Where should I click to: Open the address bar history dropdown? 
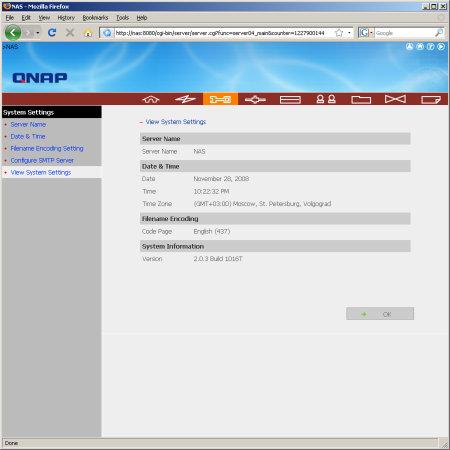(x=349, y=33)
